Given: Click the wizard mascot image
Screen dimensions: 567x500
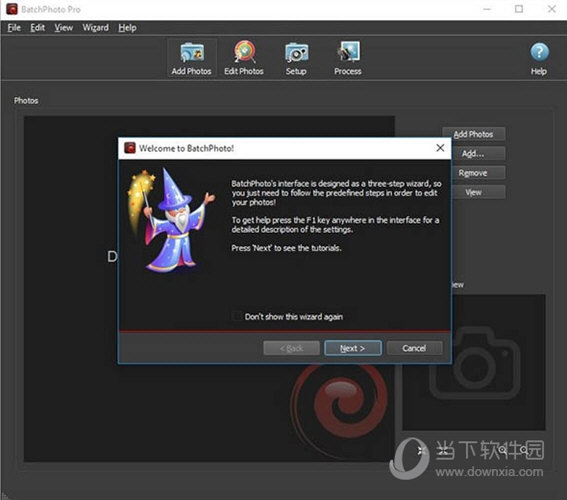Looking at the screenshot, I should (172, 220).
